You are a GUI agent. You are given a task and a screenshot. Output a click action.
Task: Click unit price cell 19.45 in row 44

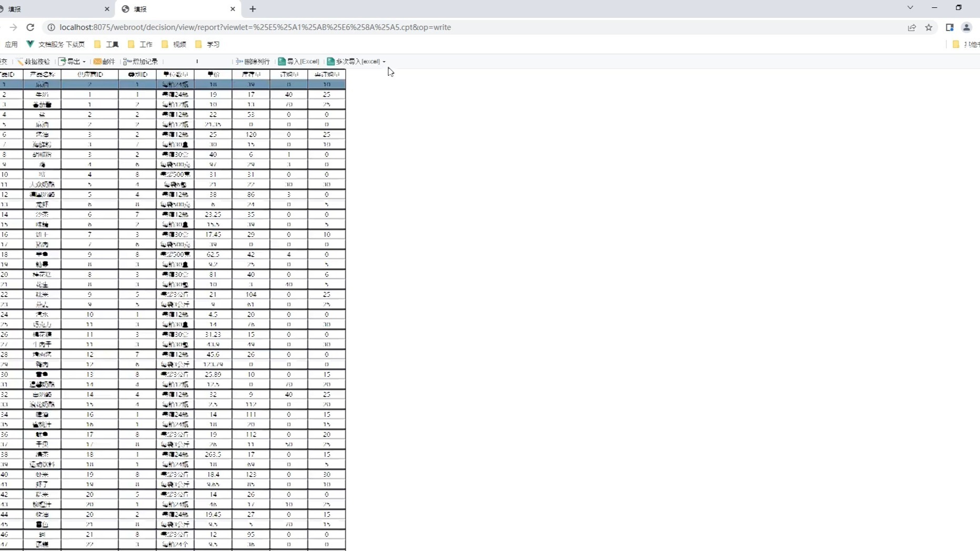[213, 515]
